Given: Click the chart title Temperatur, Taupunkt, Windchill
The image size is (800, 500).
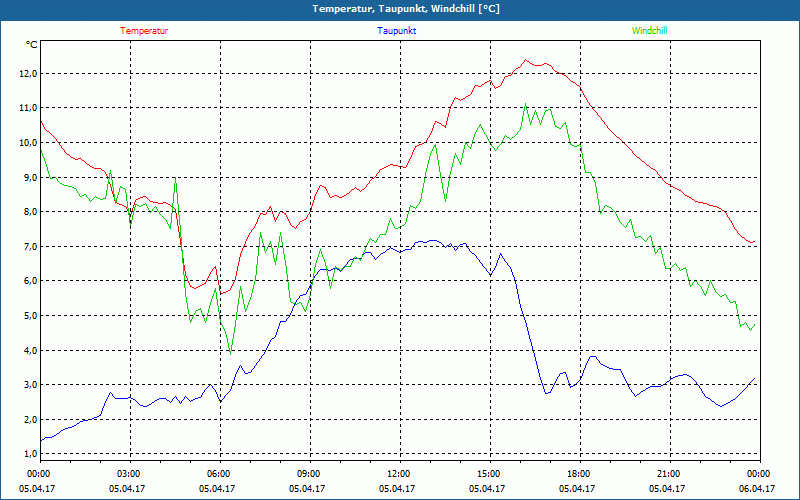Looking at the screenshot, I should (x=406, y=9).
